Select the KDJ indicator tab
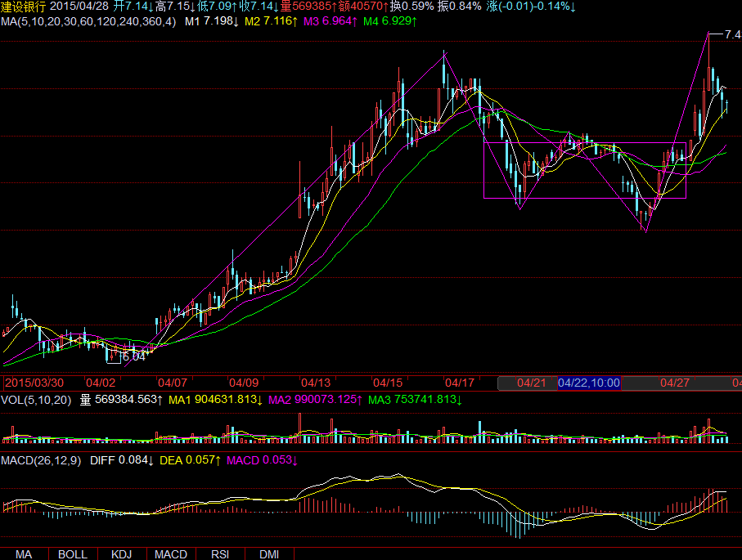 click(x=122, y=554)
